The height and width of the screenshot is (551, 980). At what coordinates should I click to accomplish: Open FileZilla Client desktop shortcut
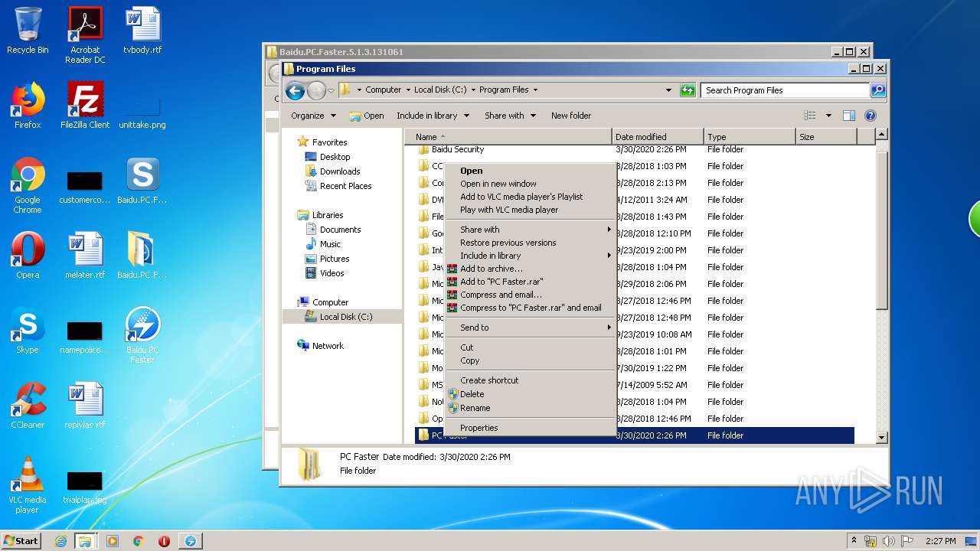coord(85,106)
